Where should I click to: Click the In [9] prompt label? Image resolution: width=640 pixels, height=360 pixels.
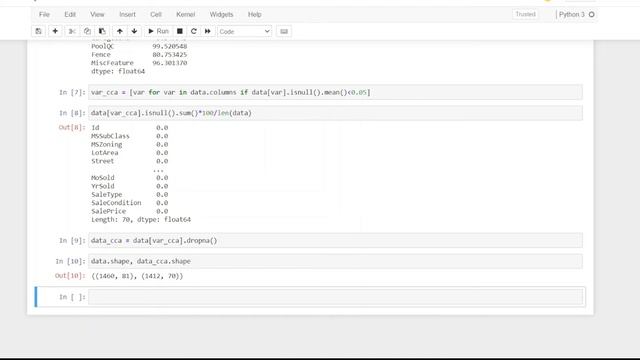pos(72,240)
